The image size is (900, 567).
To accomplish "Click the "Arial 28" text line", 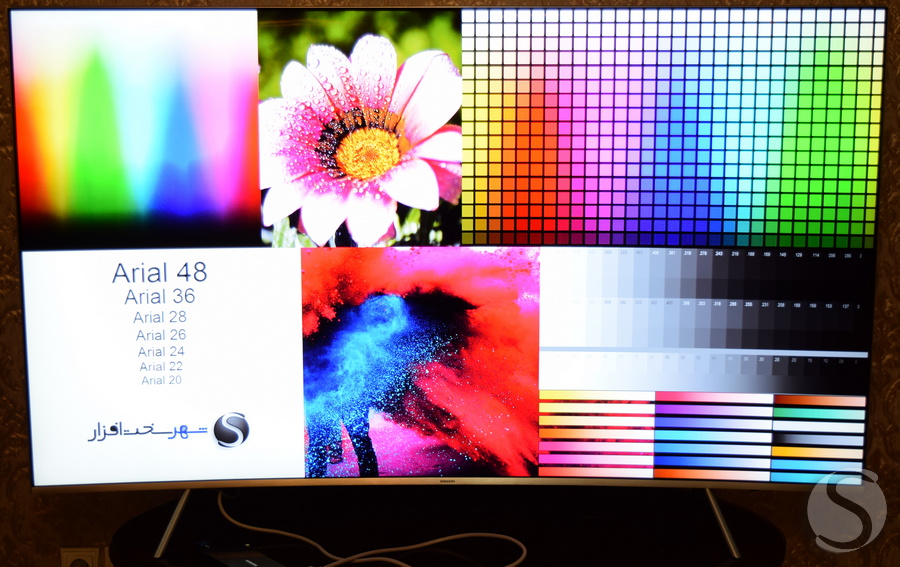I will pyautogui.click(x=160, y=317).
